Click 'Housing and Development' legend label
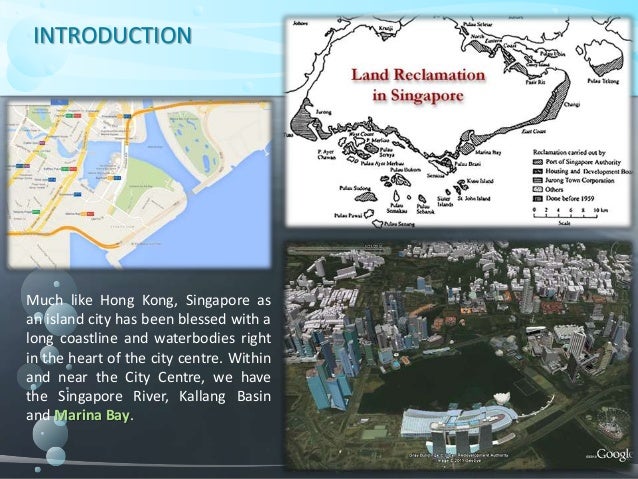Screen dimensions: 638x479 [x=584, y=171]
